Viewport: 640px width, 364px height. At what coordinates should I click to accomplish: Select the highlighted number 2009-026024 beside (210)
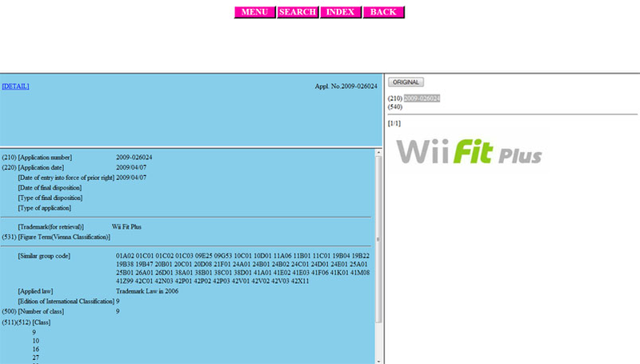point(422,98)
